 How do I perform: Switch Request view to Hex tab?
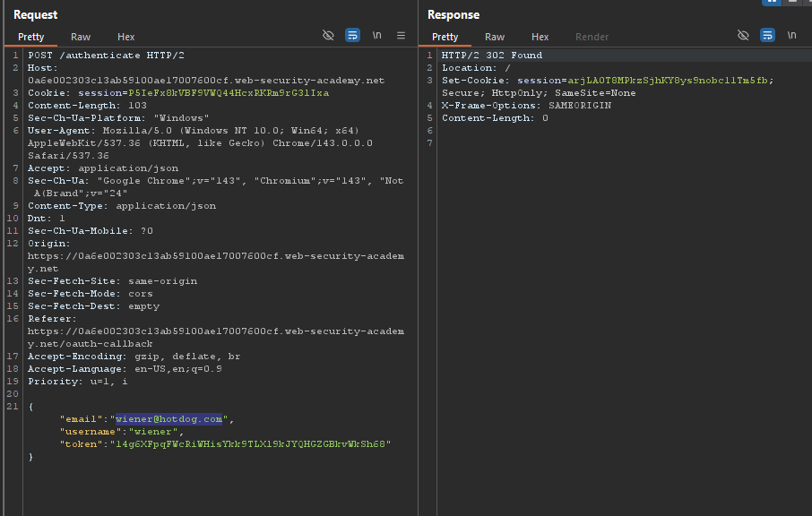click(x=125, y=37)
